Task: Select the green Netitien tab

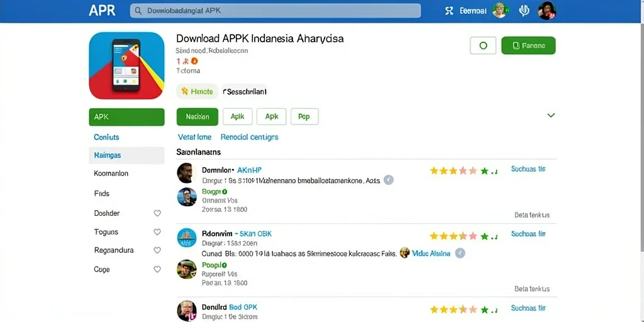Action: (x=197, y=116)
